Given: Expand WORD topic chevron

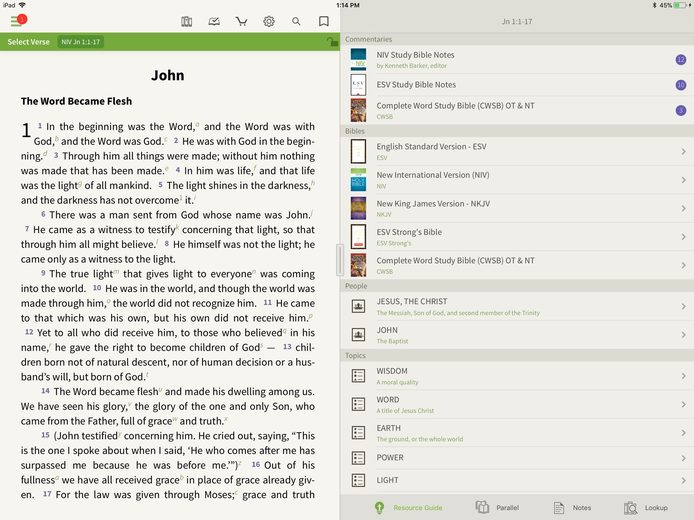Looking at the screenshot, I should [684, 404].
